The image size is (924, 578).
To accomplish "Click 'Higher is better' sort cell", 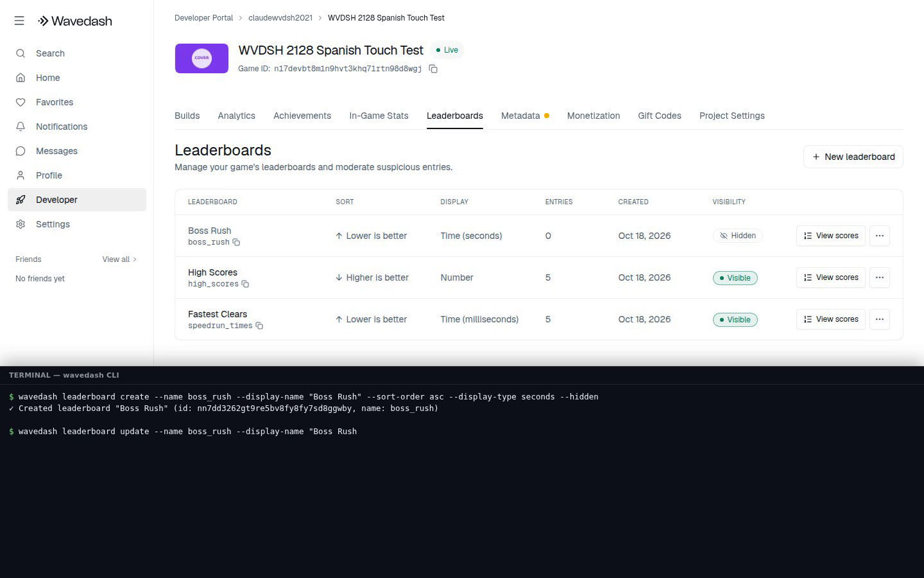I will click(x=372, y=277).
